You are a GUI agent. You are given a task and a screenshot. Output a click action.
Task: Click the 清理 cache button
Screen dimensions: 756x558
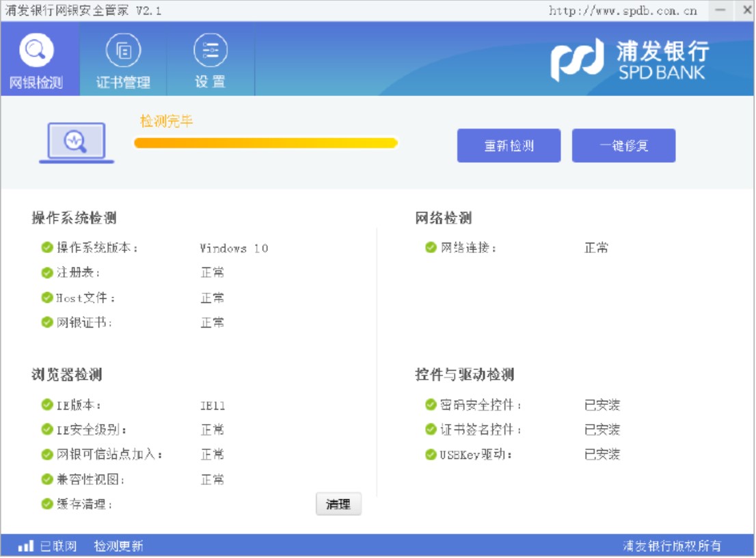coord(338,505)
